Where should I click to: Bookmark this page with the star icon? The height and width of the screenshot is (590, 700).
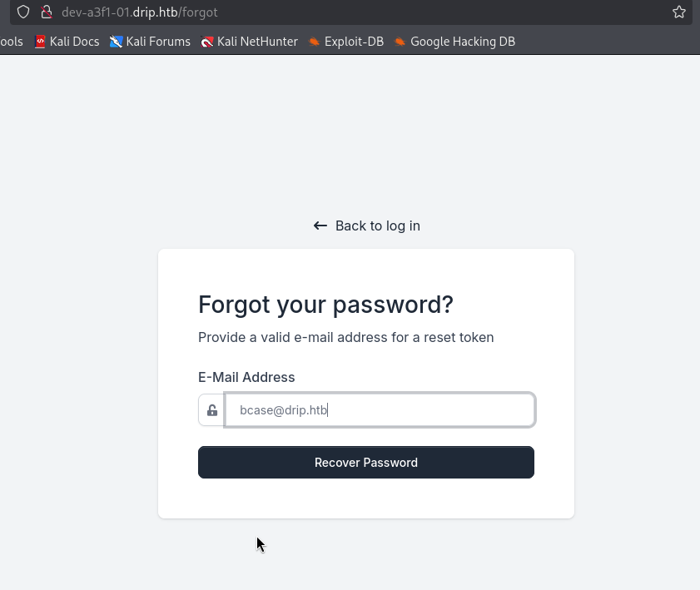point(679,12)
